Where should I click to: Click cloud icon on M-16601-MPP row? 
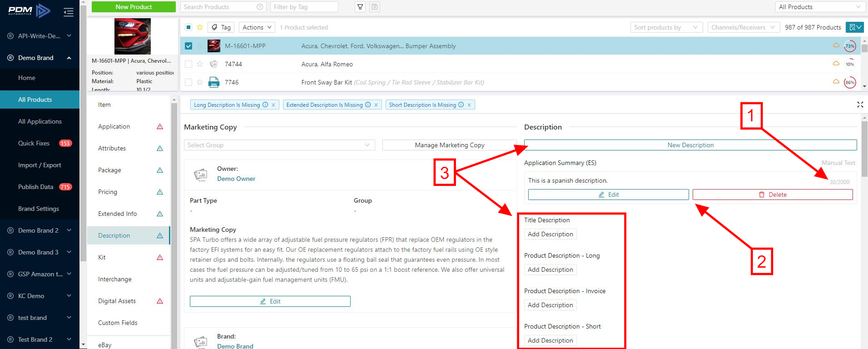pos(836,45)
